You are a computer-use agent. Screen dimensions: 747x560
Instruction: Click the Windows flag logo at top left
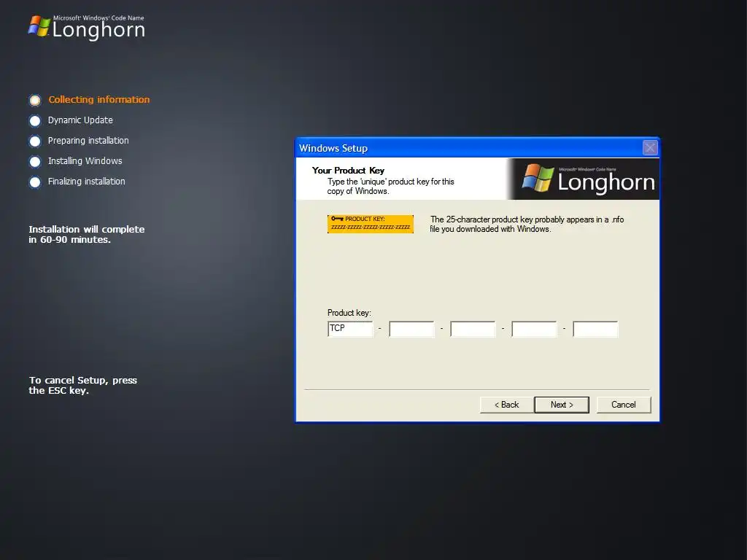click(39, 26)
